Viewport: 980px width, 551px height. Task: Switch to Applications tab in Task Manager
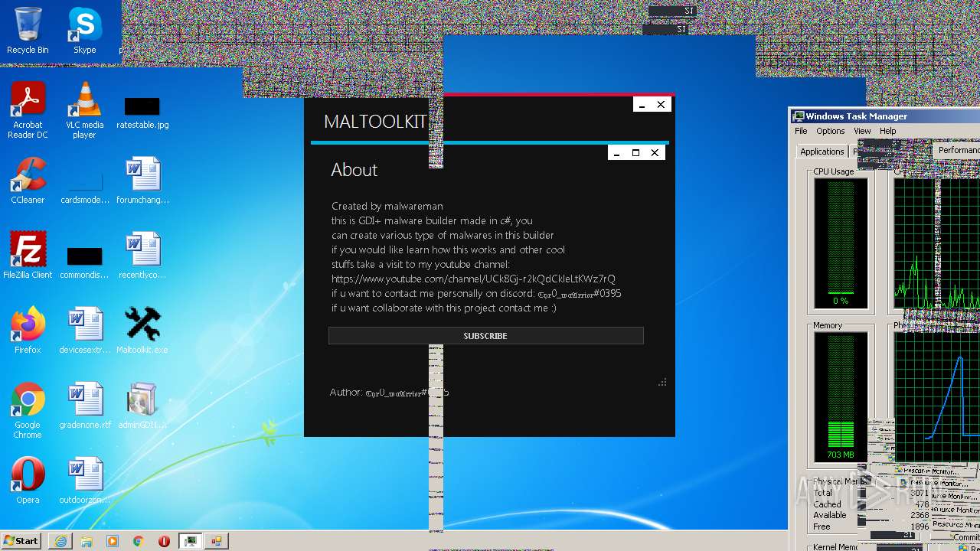(x=822, y=152)
